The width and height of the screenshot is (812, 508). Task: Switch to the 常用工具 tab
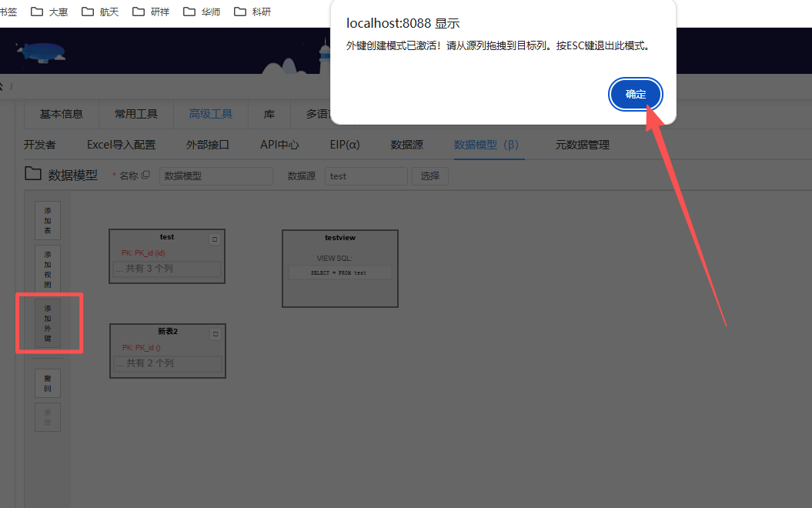(x=136, y=114)
